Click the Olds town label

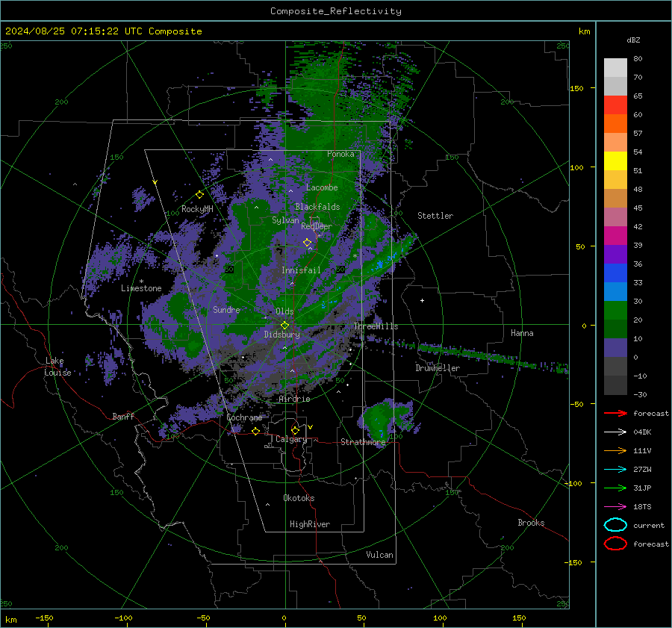coord(284,311)
